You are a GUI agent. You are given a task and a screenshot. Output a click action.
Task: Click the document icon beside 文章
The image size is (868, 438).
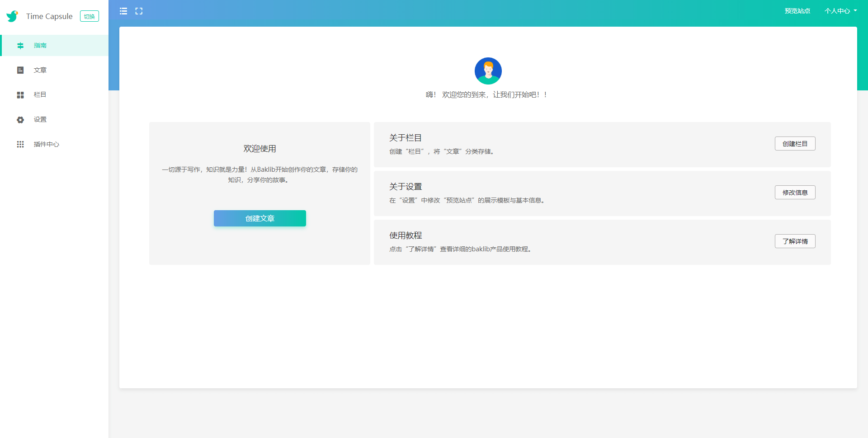(x=20, y=70)
